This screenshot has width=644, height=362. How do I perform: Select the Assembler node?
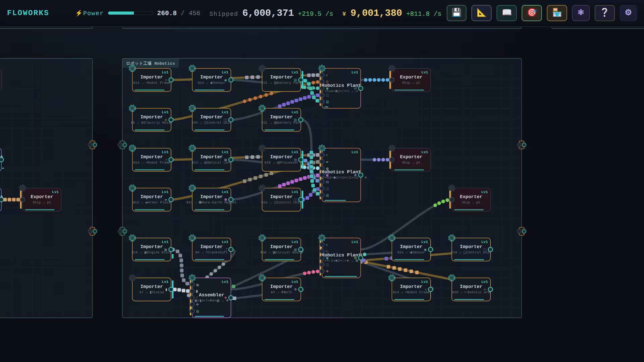point(211,298)
